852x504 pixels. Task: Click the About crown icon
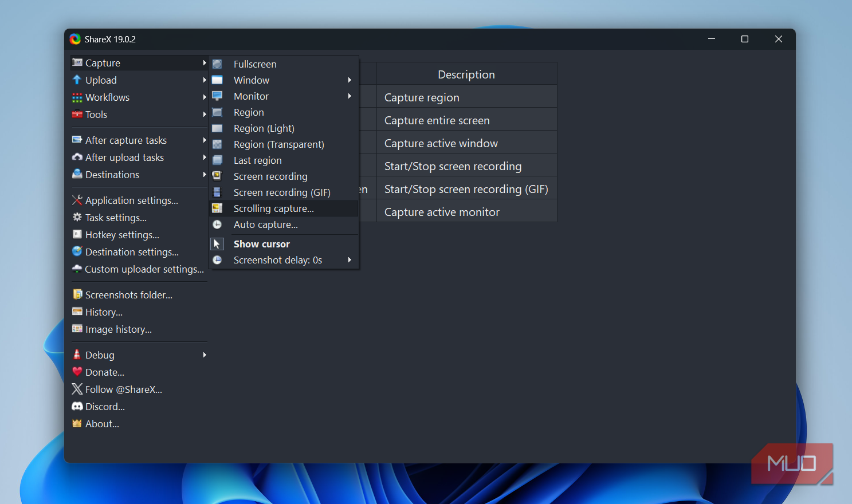(x=77, y=423)
